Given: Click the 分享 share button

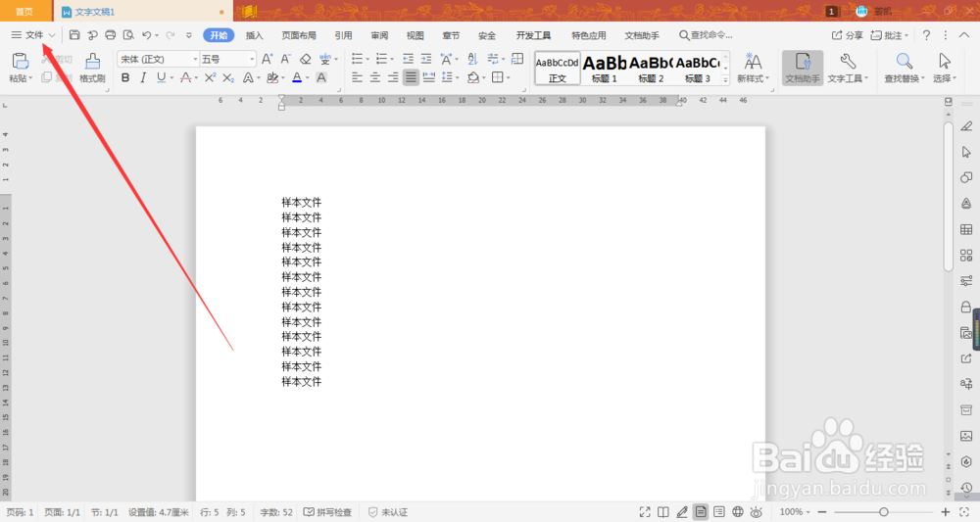Looking at the screenshot, I should pyautogui.click(x=847, y=35).
